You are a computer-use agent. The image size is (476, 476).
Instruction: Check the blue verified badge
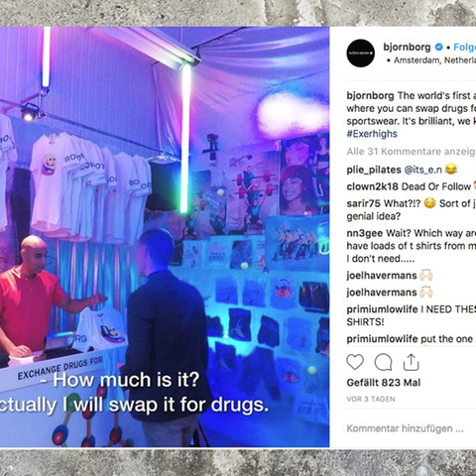(x=438, y=48)
